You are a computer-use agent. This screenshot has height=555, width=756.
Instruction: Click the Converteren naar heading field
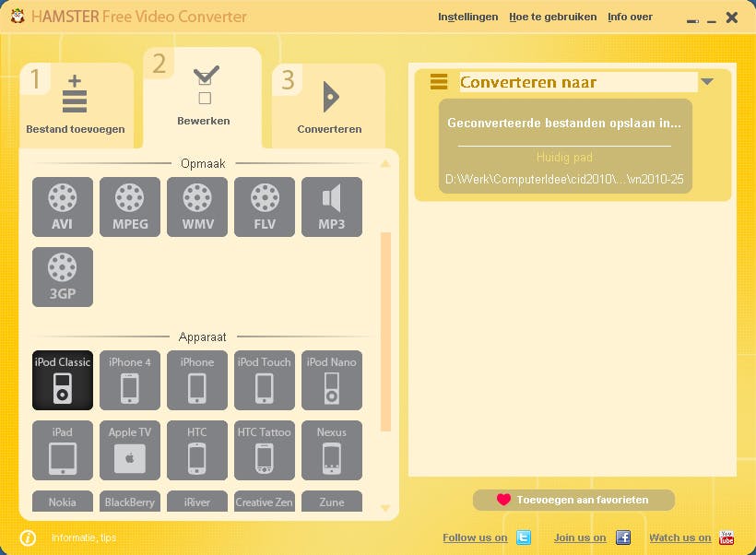[x=578, y=82]
